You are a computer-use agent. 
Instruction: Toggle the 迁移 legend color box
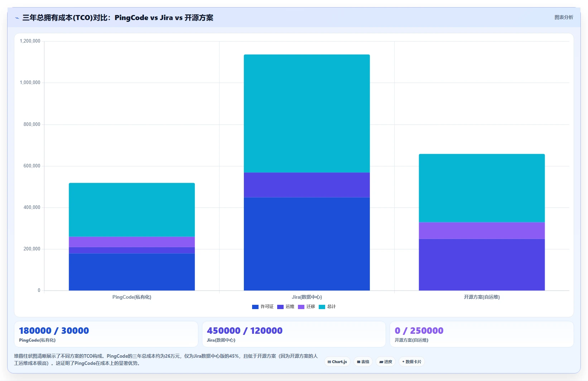[x=301, y=307]
